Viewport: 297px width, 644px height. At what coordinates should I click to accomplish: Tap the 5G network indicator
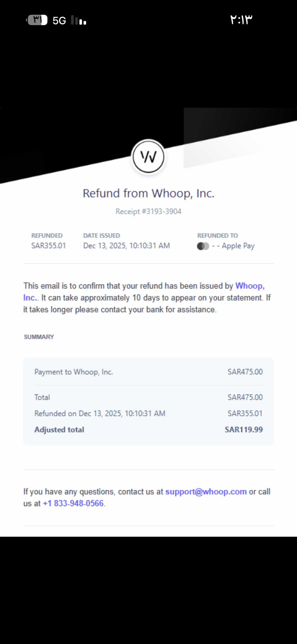coord(59,20)
